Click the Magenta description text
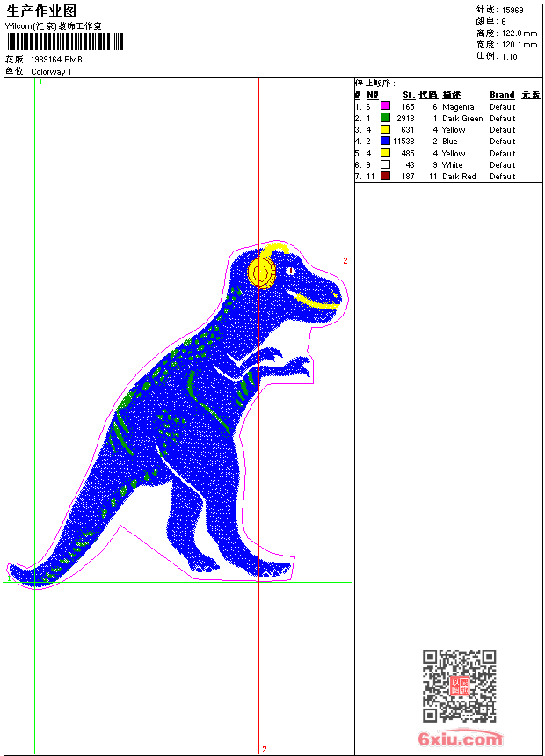545x756 pixels. point(458,107)
